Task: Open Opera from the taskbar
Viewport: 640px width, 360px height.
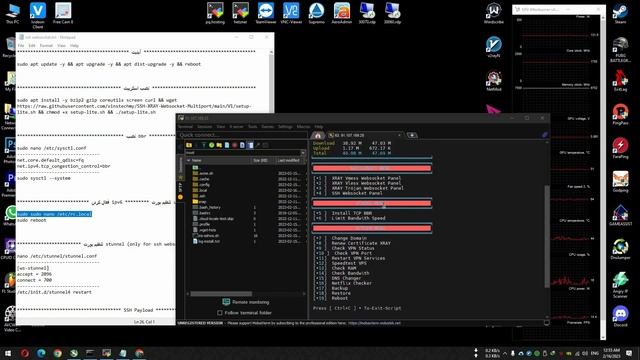Action: (x=24, y=353)
